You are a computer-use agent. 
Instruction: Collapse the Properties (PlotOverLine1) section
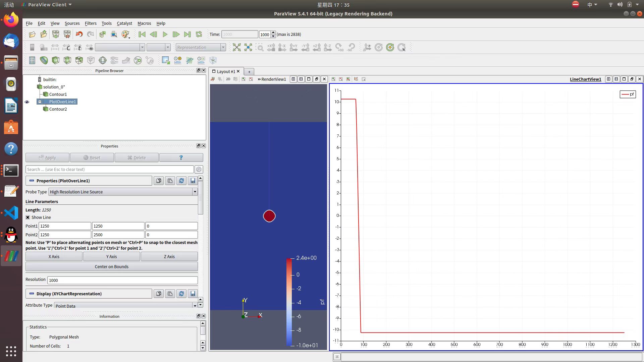32,181
